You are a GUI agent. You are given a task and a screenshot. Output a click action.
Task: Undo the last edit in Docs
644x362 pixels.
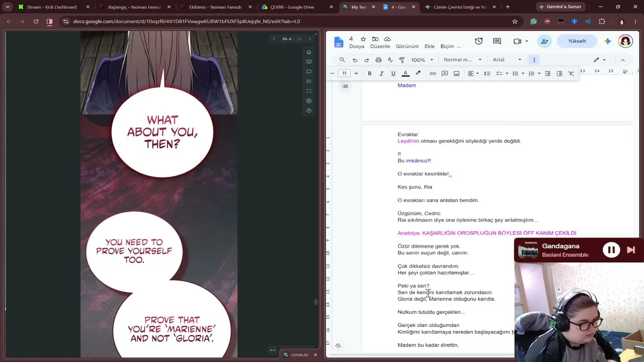[355, 60]
